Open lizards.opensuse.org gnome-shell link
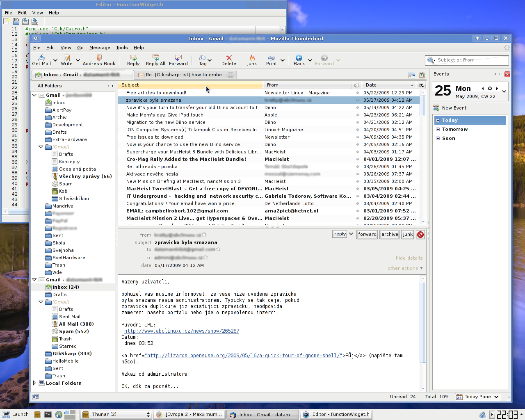525x420 pixels. [x=243, y=356]
